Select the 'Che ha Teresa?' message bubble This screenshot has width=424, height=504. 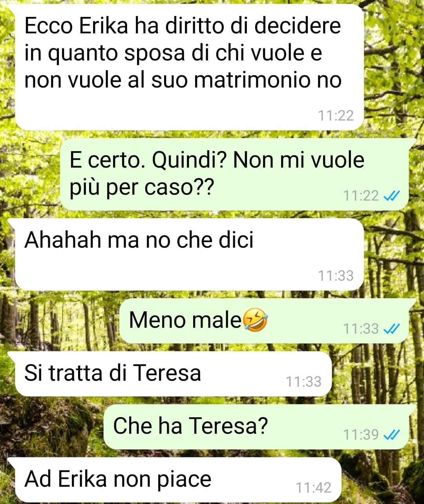pos(260,427)
